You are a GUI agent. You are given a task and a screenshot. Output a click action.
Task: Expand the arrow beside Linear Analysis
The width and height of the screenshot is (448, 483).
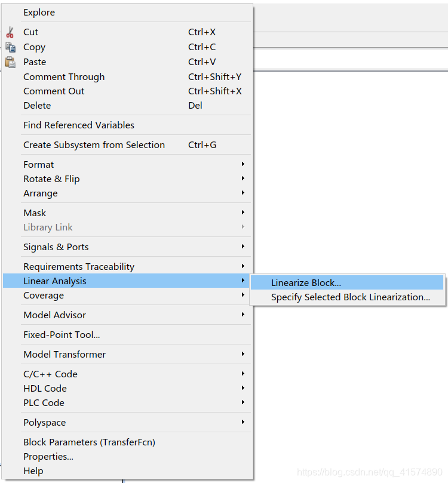coord(243,281)
